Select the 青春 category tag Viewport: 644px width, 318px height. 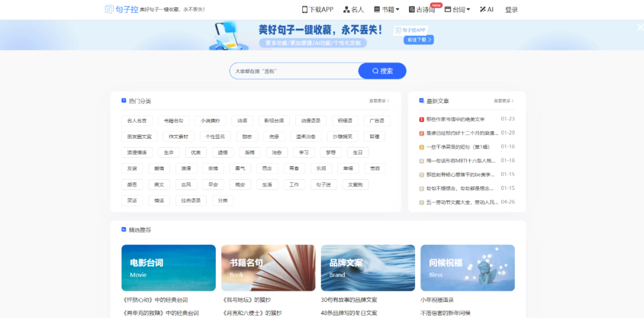294,169
